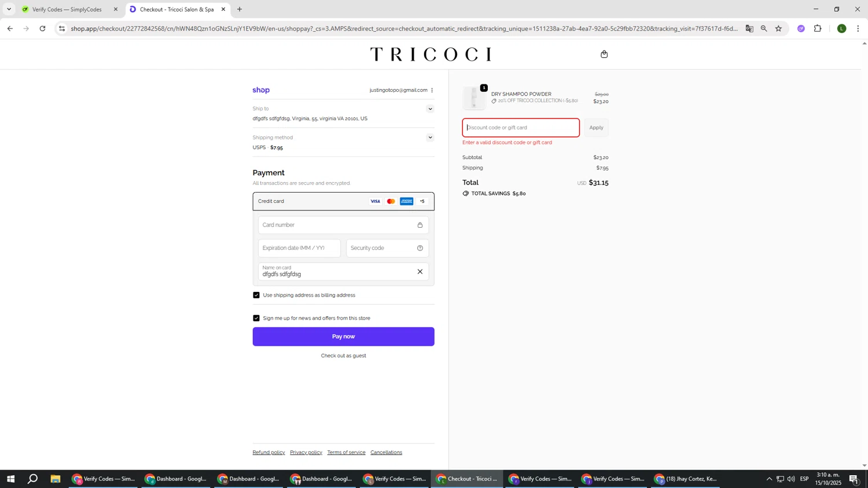Open the volume control in tray

tap(791, 479)
